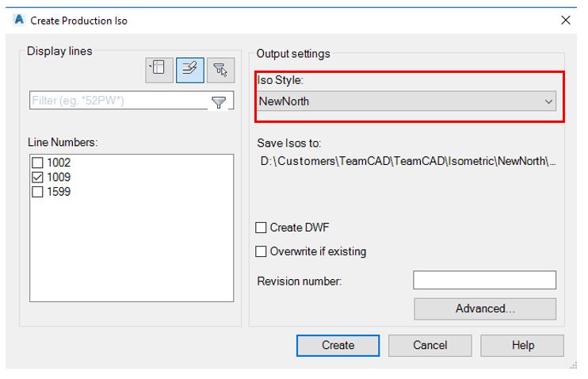The height and width of the screenshot is (379, 588).
Task: Click the Save Isos to folder path
Action: pos(408,161)
